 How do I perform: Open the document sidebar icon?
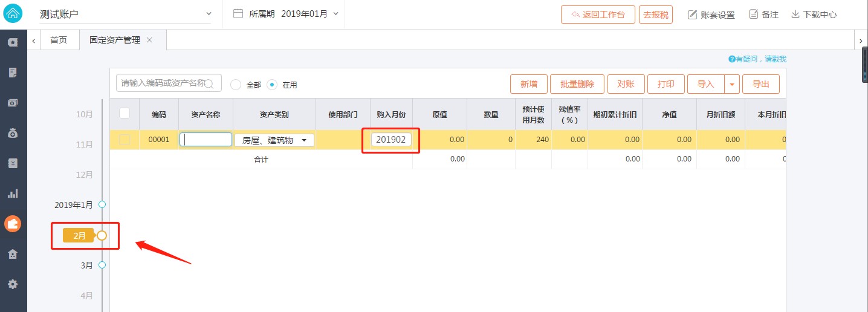(13, 73)
